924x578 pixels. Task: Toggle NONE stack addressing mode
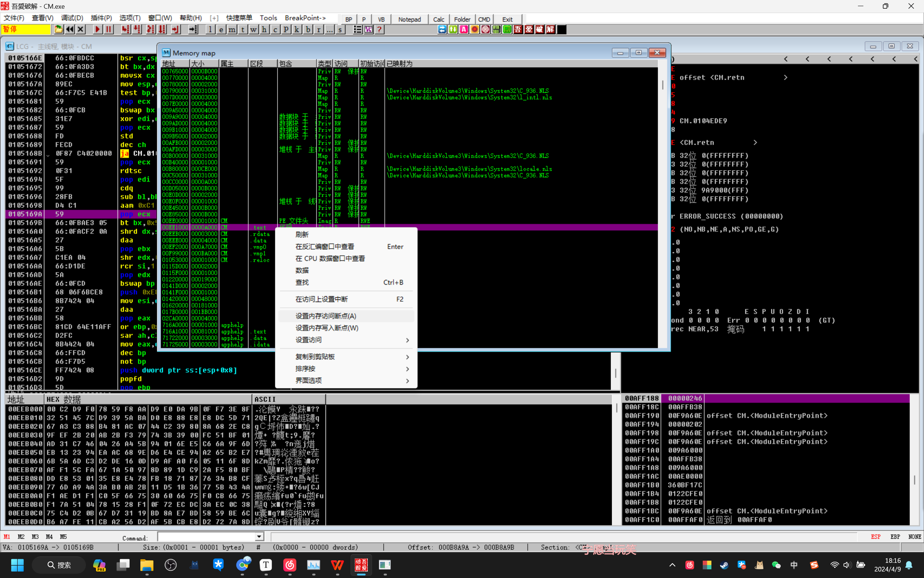click(x=915, y=537)
